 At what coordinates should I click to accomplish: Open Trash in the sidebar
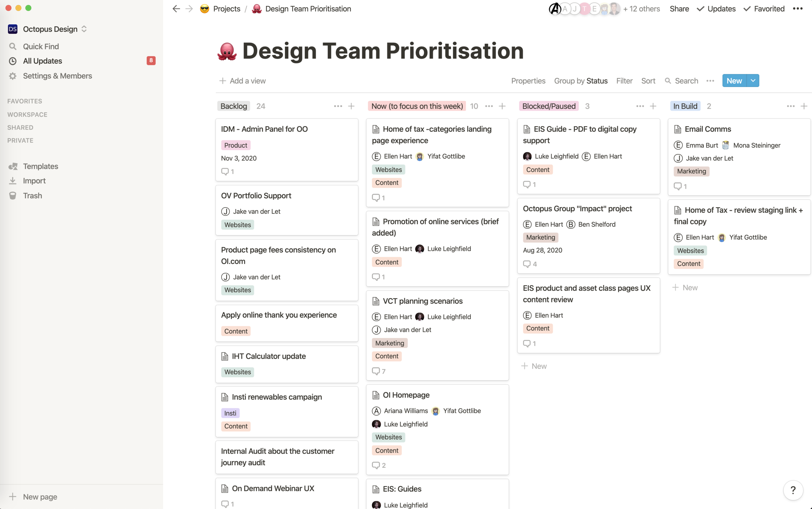[32, 196]
